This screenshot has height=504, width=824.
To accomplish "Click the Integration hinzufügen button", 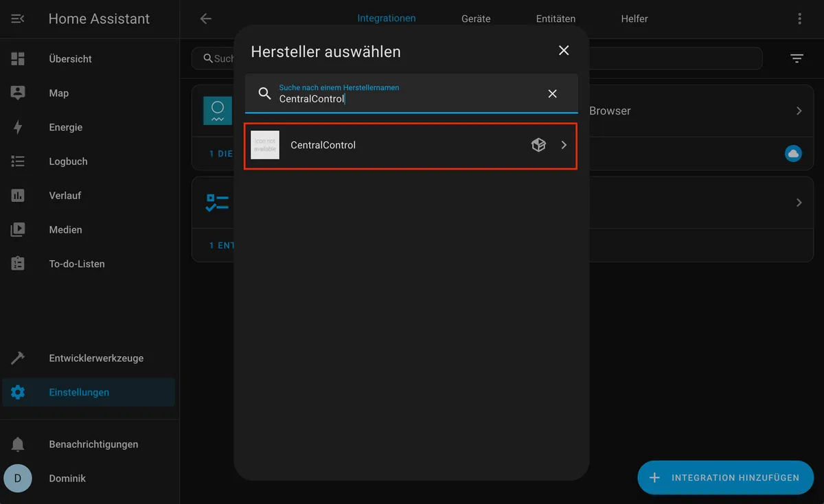I will click(x=725, y=478).
